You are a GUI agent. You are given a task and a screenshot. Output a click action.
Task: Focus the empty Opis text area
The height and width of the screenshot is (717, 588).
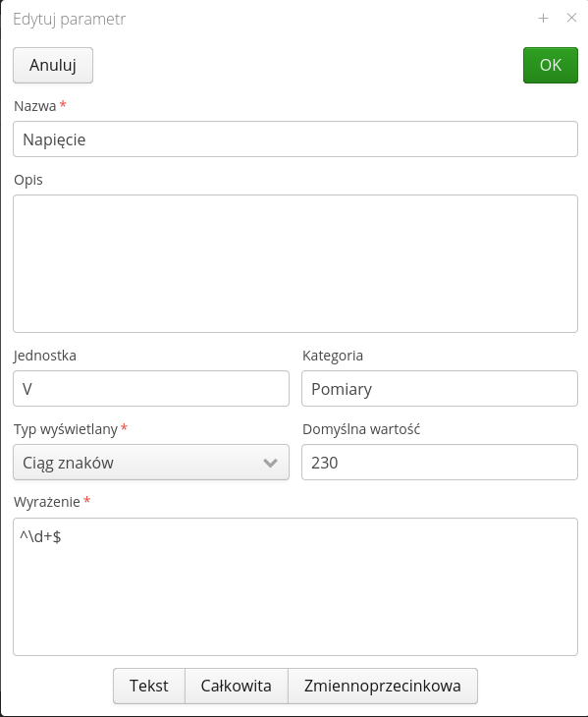(x=295, y=264)
